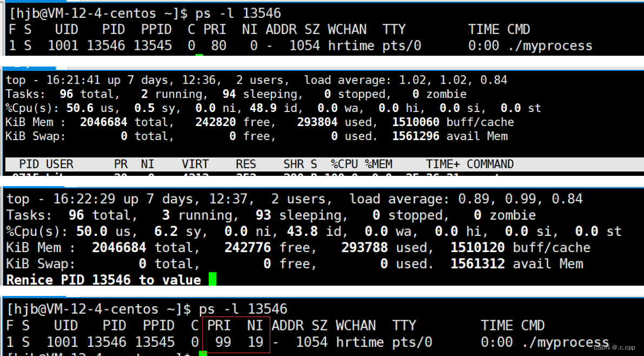This screenshot has height=356, width=644.
Task: Select the COMMAND column header
Action: tap(490, 164)
